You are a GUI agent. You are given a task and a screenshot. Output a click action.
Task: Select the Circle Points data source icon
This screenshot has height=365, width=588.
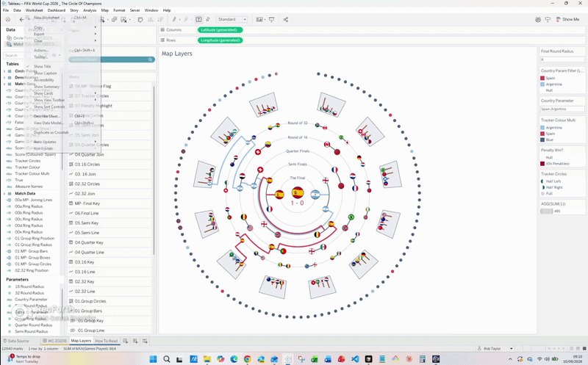click(x=9, y=38)
